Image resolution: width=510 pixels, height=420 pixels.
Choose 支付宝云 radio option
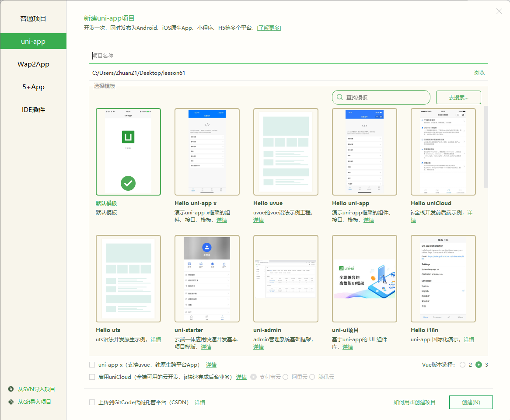[x=253, y=377]
